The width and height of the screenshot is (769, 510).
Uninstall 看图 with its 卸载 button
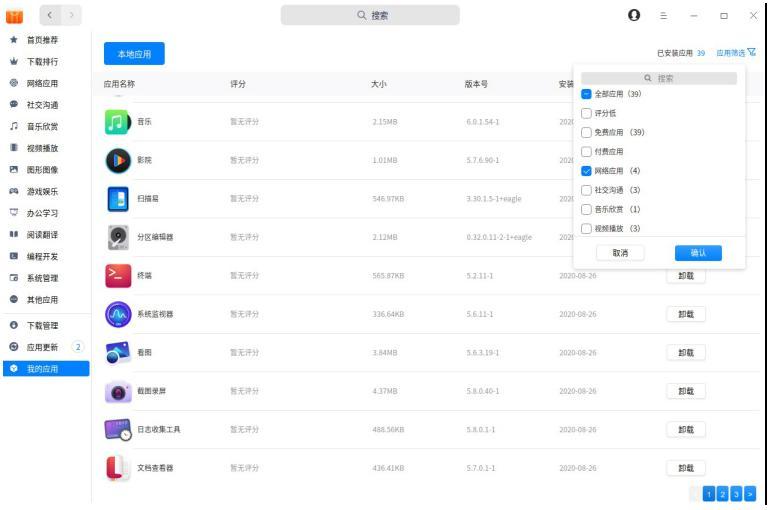(x=686, y=353)
